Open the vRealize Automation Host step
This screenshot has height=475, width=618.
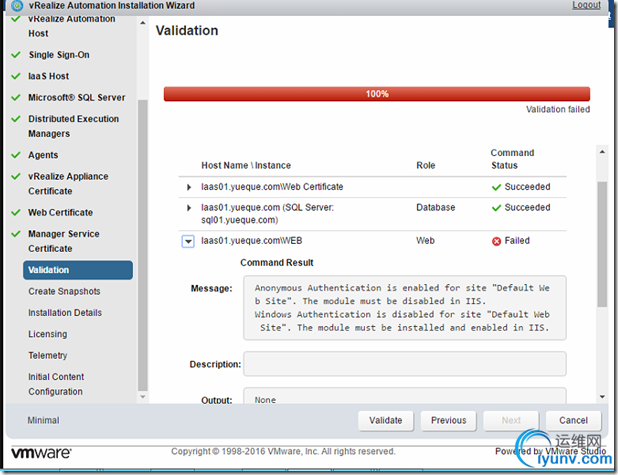click(72, 26)
